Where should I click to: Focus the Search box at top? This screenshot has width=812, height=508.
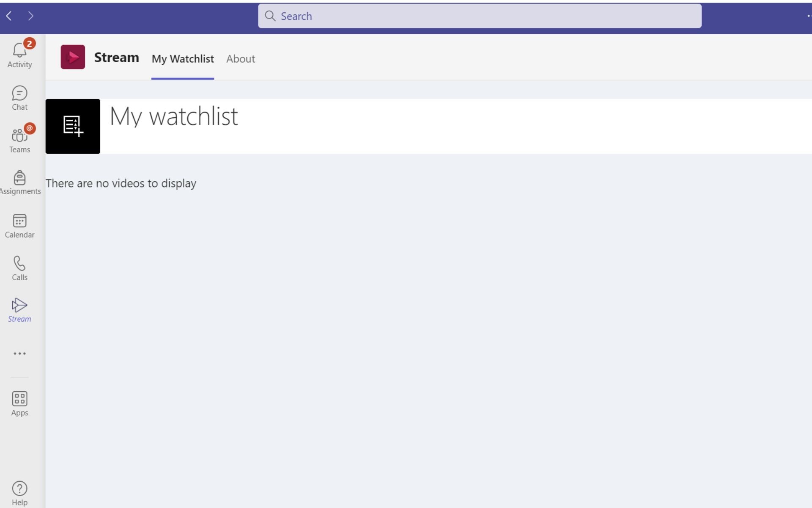pyautogui.click(x=480, y=16)
